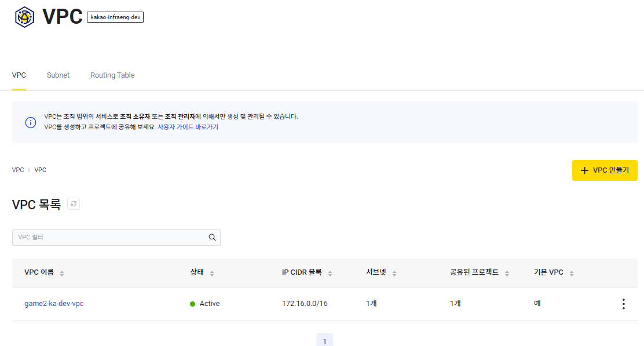The height and width of the screenshot is (346, 644).
Task: Click the VPC hexagon service logo
Action: (24, 16)
